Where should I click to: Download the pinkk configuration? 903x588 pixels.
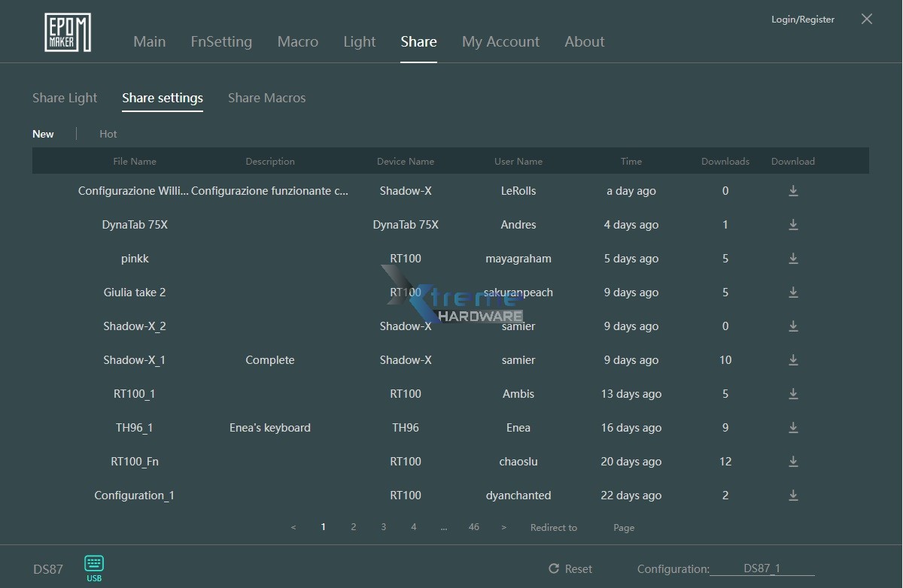(x=792, y=259)
